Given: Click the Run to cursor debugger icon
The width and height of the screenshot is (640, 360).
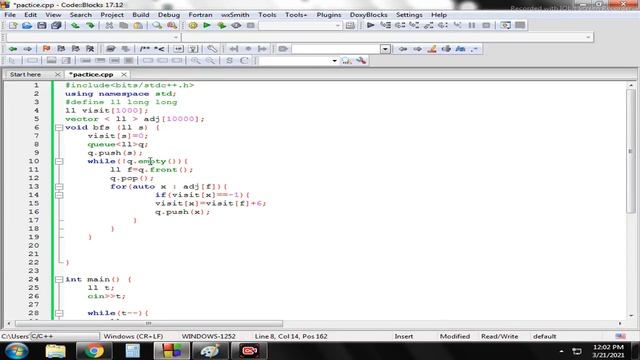Looking at the screenshot, I should tap(385, 25).
